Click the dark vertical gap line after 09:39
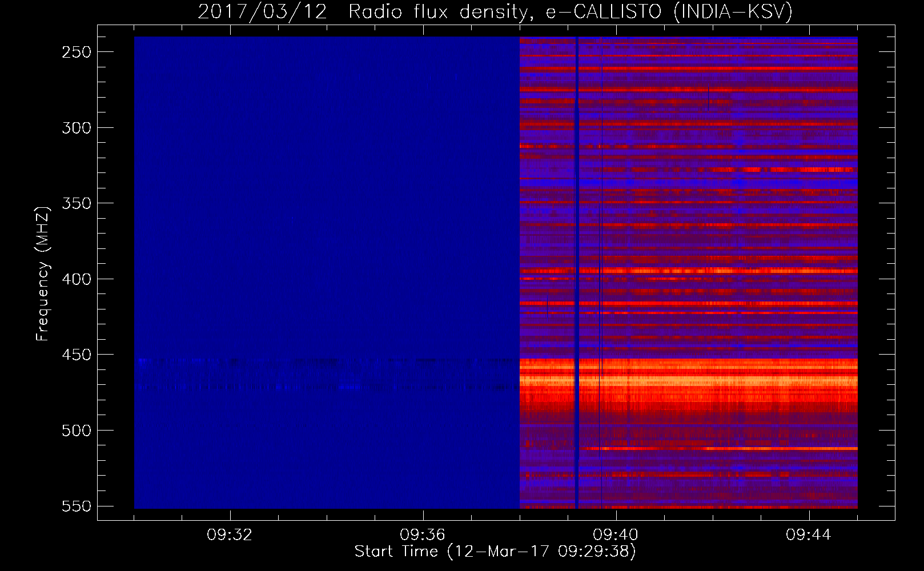Viewport: 924px width, 571px height. point(577,272)
